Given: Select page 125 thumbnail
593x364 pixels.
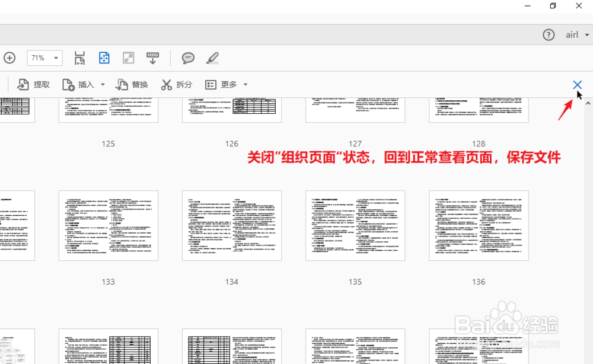Looking at the screenshot, I should [x=108, y=110].
